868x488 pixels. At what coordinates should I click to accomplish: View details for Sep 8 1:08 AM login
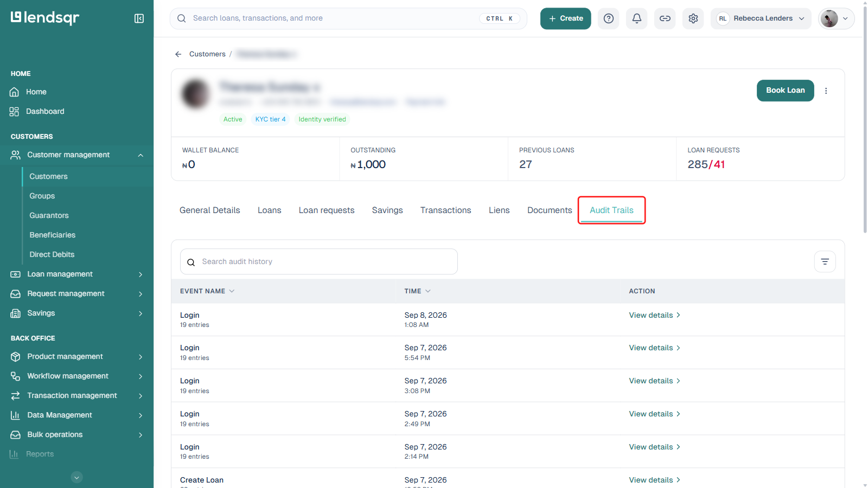(654, 316)
